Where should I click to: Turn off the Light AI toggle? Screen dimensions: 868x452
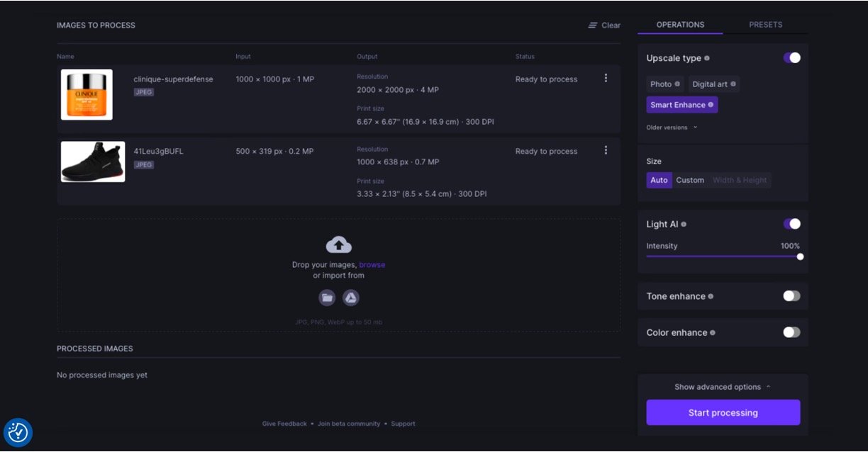point(791,224)
